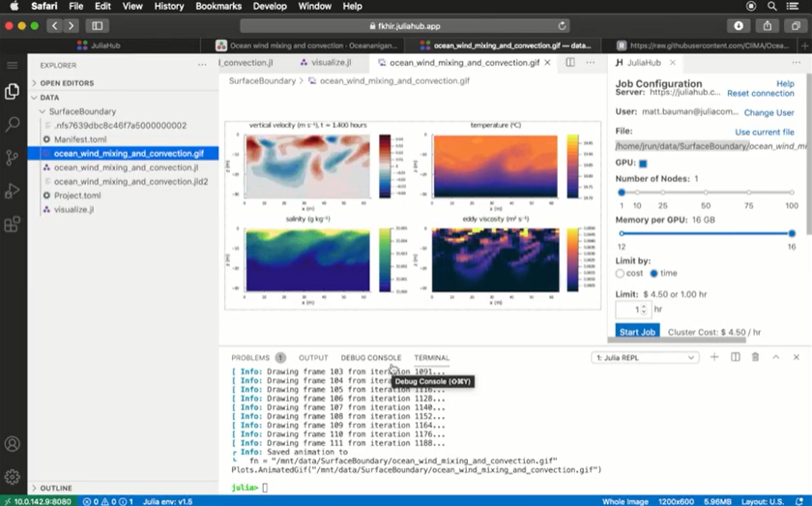Open the Manage settings gear

pos(12,476)
